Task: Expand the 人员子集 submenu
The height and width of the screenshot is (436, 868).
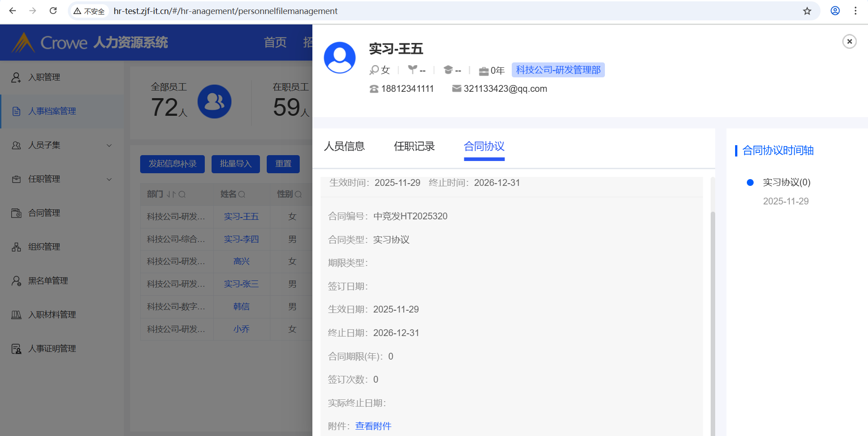Action: pyautogui.click(x=109, y=145)
